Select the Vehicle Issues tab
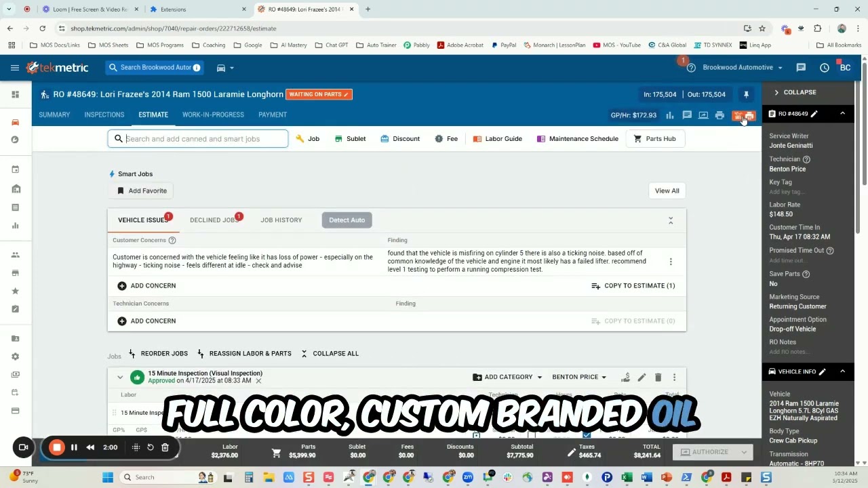 tap(142, 220)
